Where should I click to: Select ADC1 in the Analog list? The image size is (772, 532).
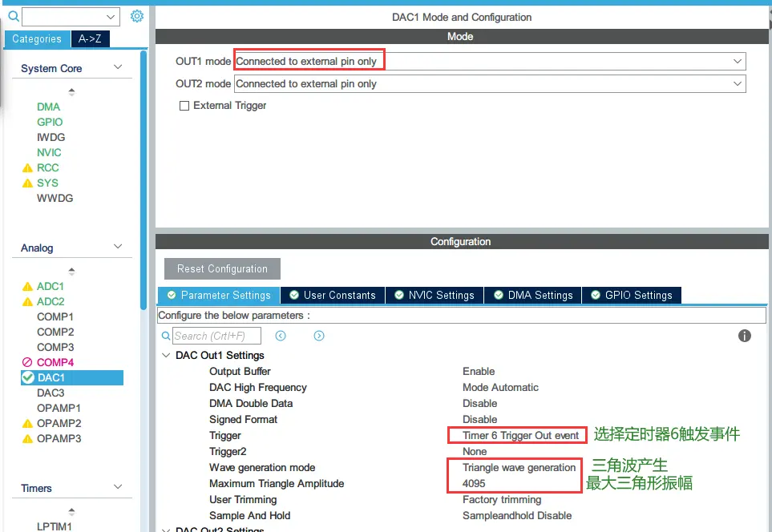[x=51, y=286]
